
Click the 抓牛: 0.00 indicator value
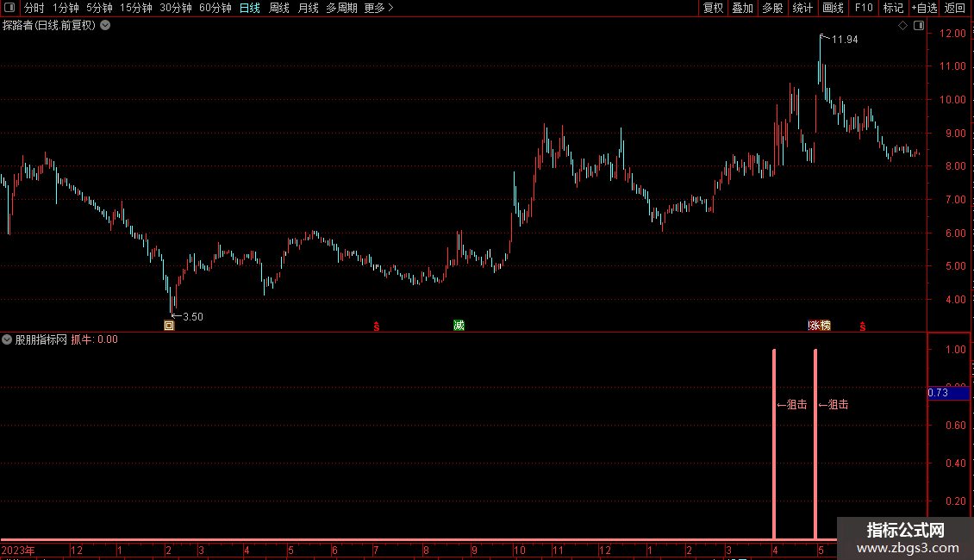click(x=95, y=339)
